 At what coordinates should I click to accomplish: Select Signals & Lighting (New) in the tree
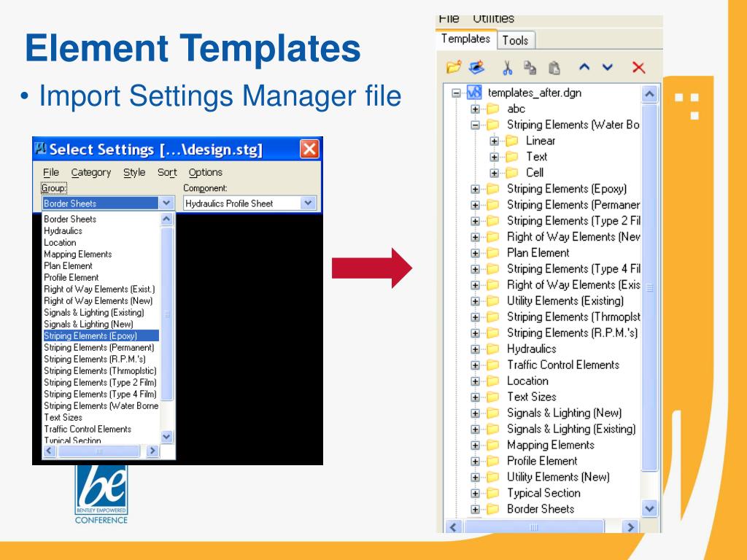(564, 413)
